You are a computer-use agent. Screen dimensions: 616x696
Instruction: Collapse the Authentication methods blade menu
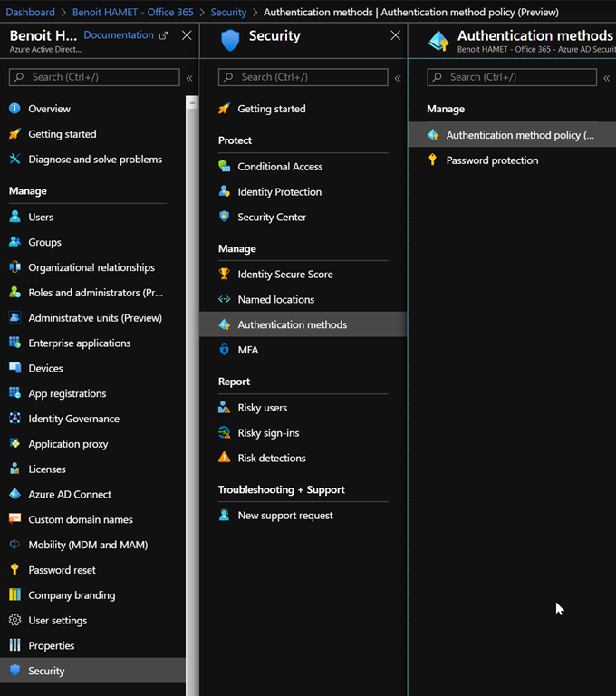(x=606, y=78)
